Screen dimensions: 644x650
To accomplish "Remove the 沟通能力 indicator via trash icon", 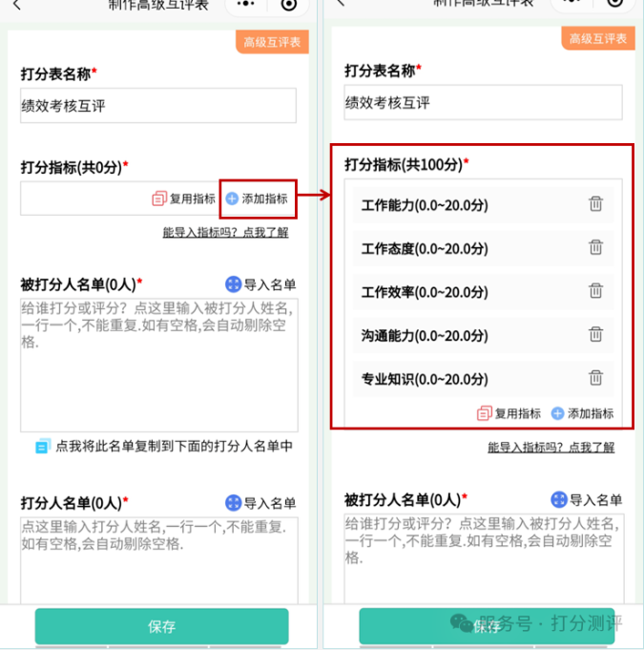I will pos(596,334).
